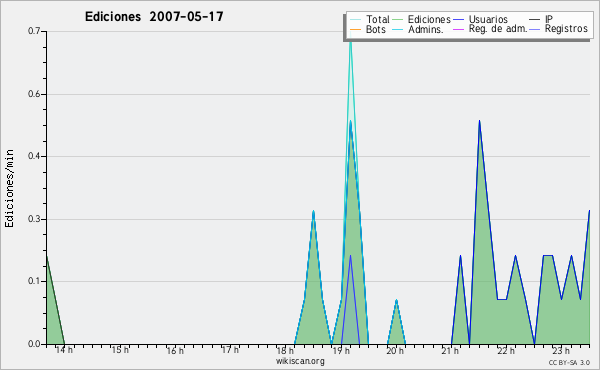Select the 'Total' legend label
The height and width of the screenshot is (370, 600).
(x=377, y=19)
